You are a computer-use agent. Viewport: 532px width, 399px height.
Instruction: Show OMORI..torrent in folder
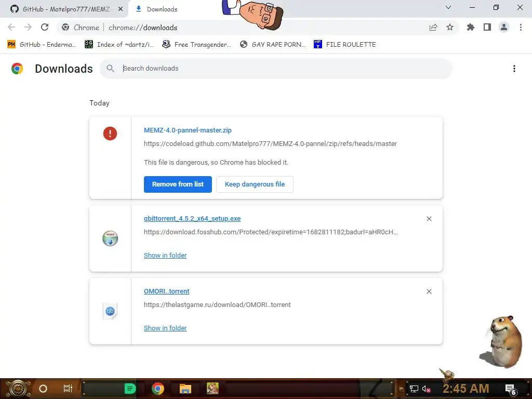(x=165, y=328)
